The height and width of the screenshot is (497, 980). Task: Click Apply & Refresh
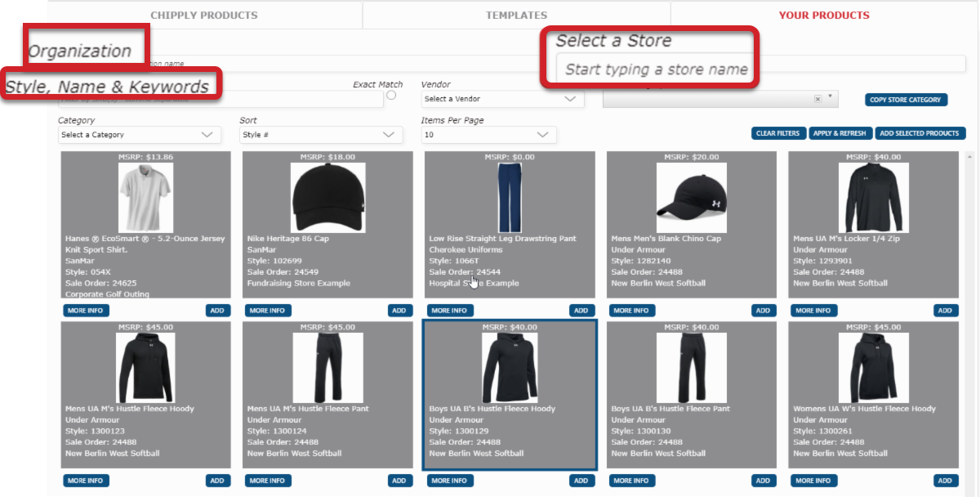(x=840, y=133)
